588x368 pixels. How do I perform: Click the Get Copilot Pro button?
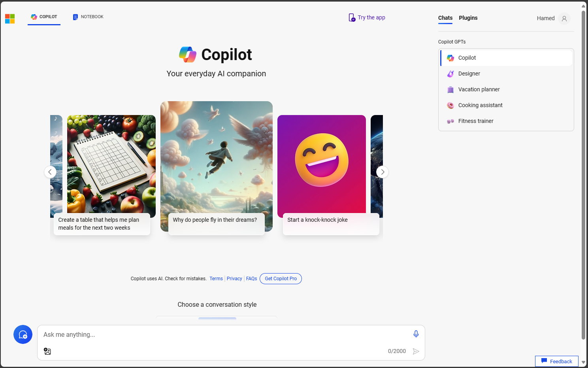pyautogui.click(x=281, y=279)
